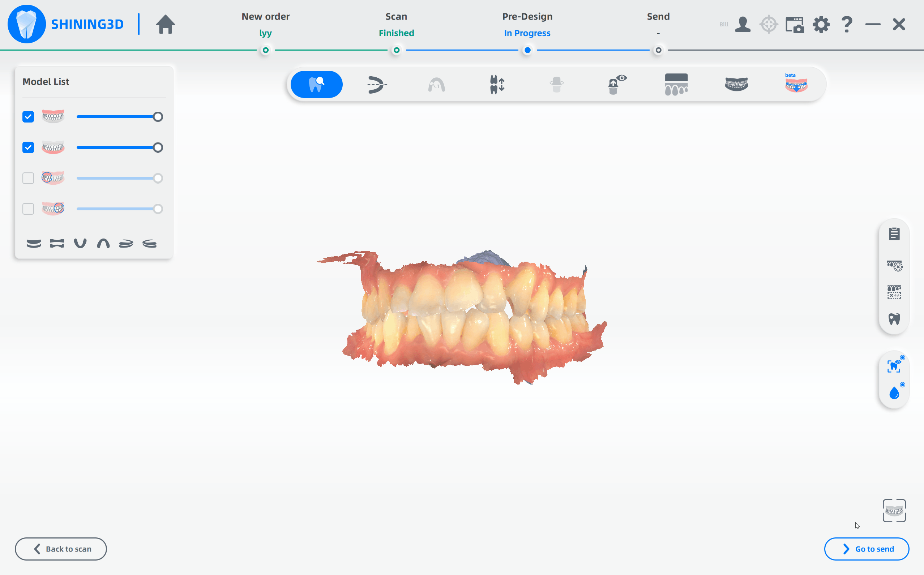Click the Back to scan button
The image size is (924, 575).
(x=61, y=548)
